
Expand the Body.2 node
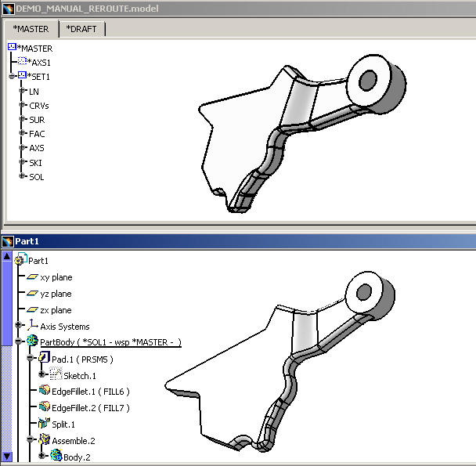[x=42, y=456]
